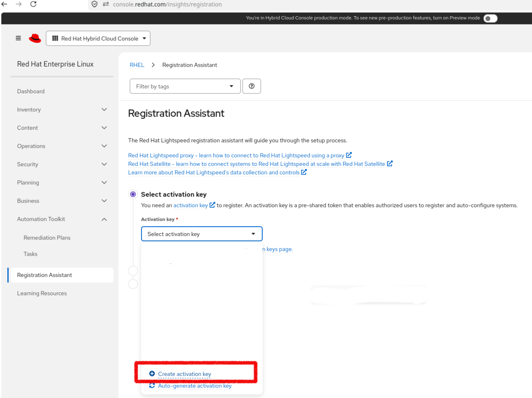Viewport: 532px width, 398px height.
Task: Click the Red Hat fedora logo
Action: point(35,39)
